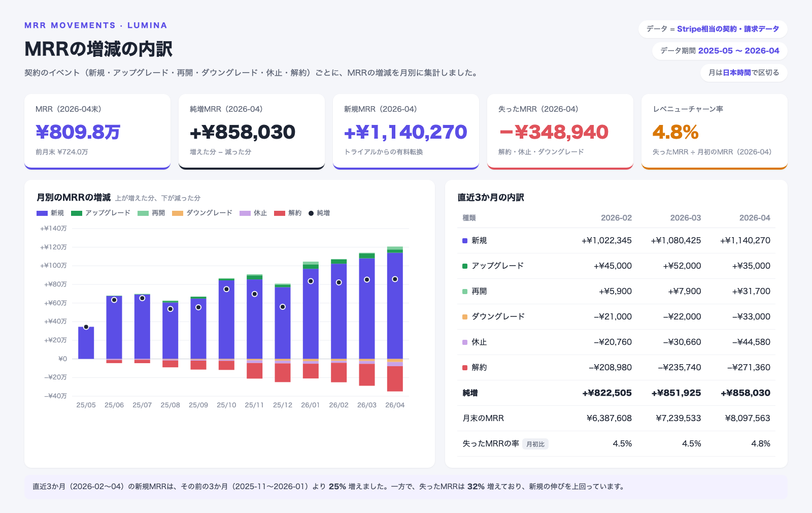This screenshot has width=812, height=513.
Task: Click the 25/12 bar's 純増 dot marker
Action: [x=283, y=307]
